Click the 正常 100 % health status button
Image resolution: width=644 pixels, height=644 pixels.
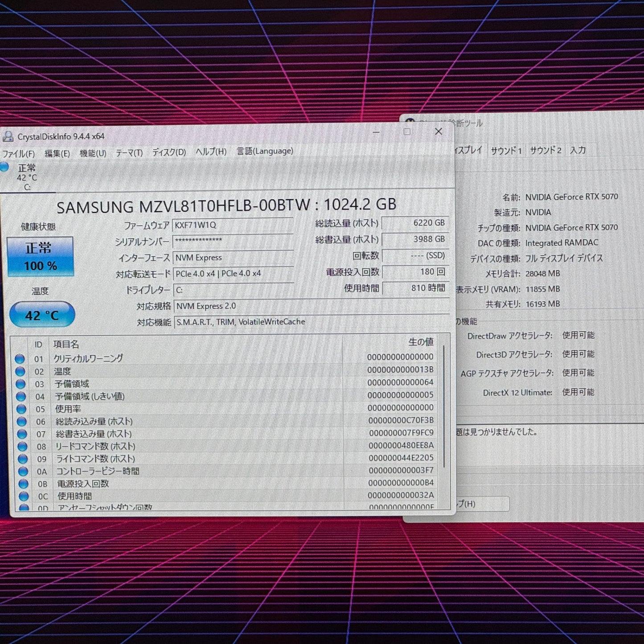pyautogui.click(x=40, y=256)
